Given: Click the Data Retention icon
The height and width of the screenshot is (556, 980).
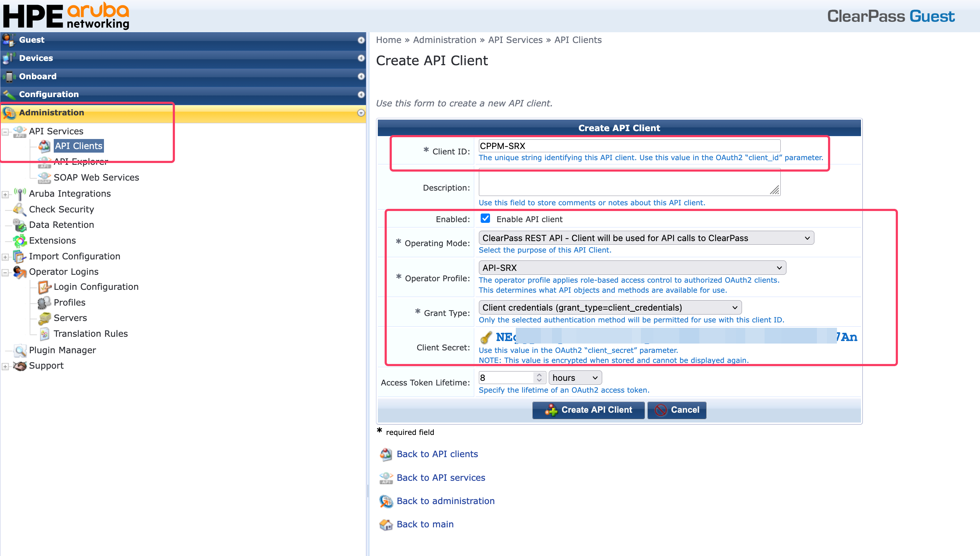Looking at the screenshot, I should pos(20,225).
